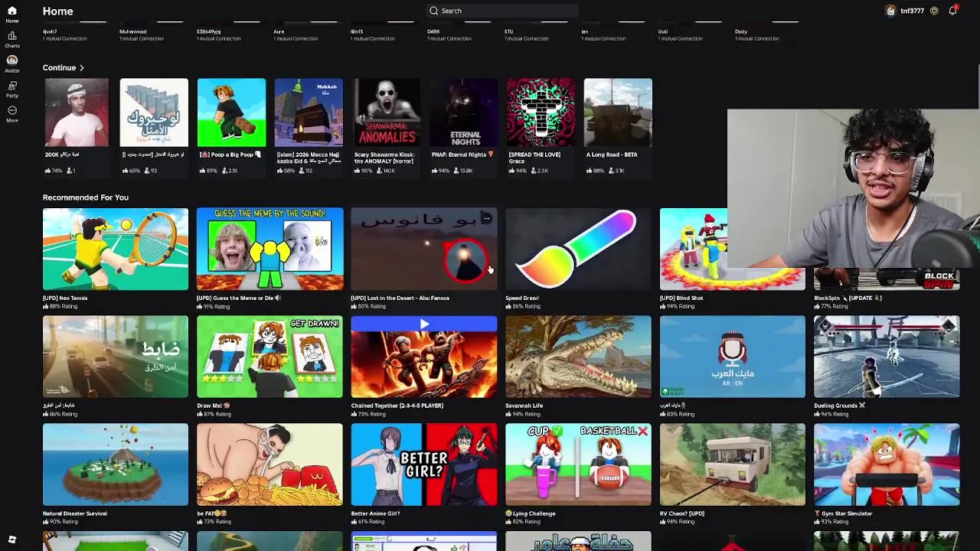Open the 2026 Mecca Hajj game thumbnail
The image size is (980, 551).
pyautogui.click(x=309, y=112)
